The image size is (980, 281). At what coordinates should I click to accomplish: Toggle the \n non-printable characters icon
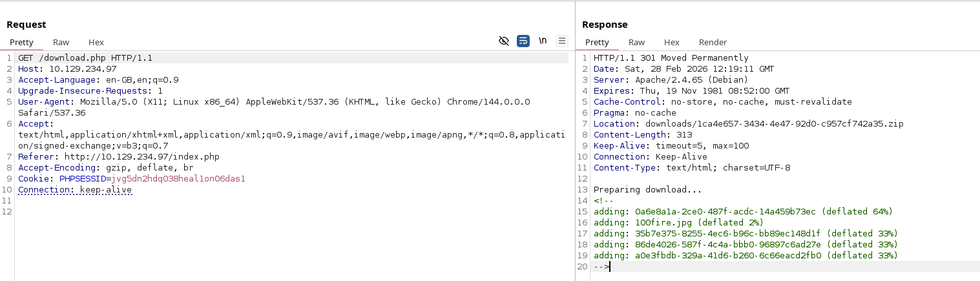[543, 41]
